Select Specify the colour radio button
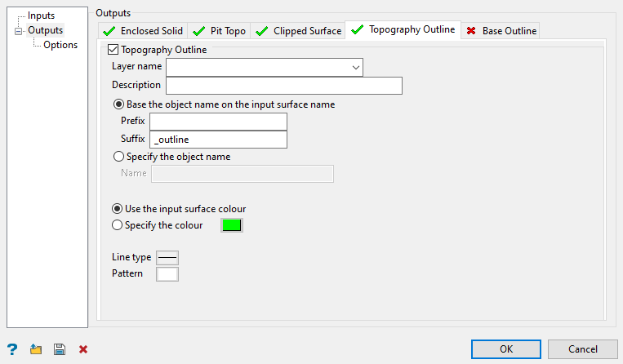The height and width of the screenshot is (364, 623). click(x=118, y=225)
